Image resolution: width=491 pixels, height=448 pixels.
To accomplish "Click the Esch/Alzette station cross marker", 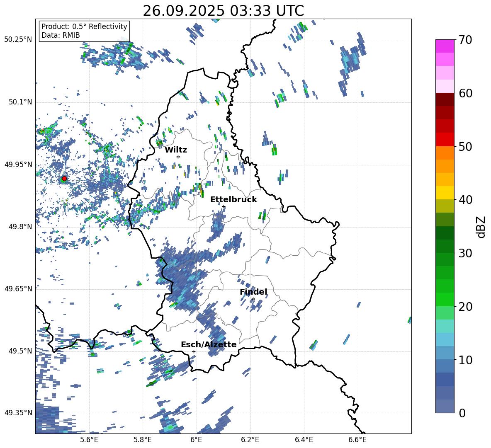I will (x=194, y=351).
